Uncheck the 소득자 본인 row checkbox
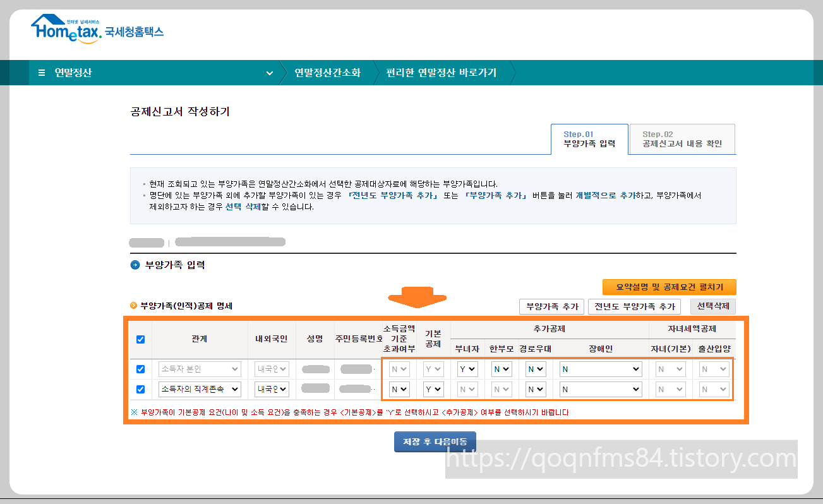 (140, 369)
